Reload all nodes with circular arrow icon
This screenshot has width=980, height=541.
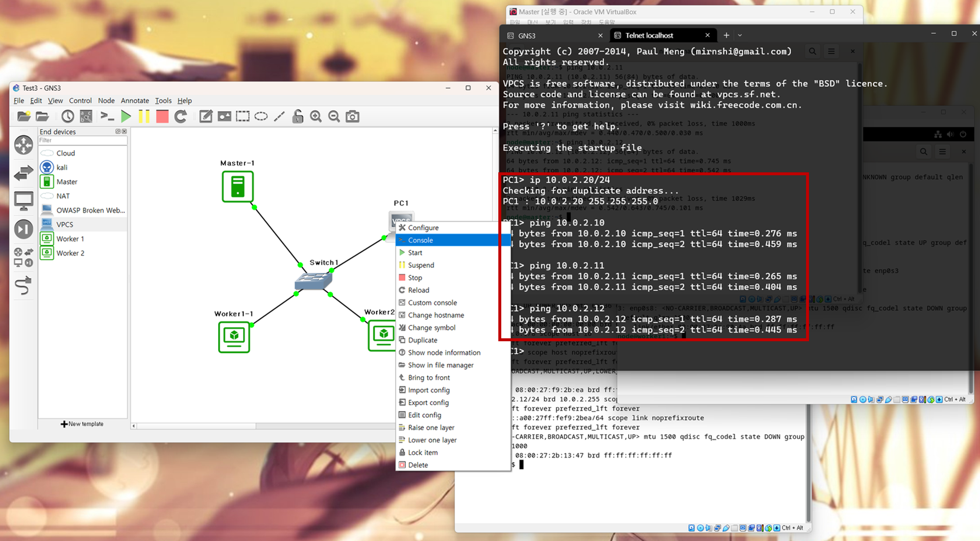pos(180,117)
